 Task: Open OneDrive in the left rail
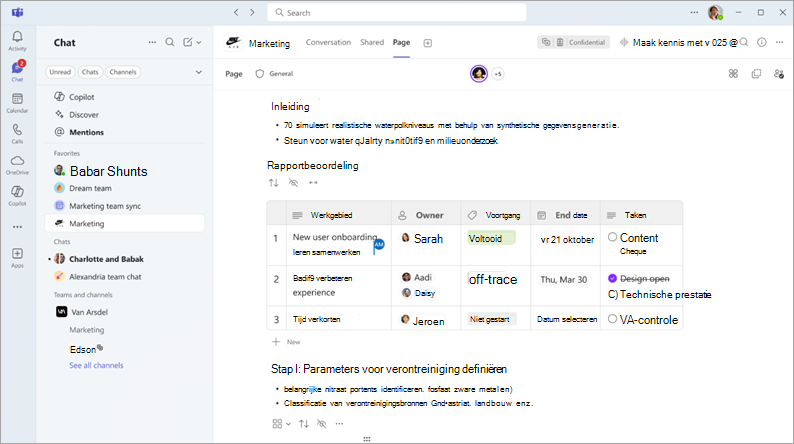pyautogui.click(x=17, y=165)
